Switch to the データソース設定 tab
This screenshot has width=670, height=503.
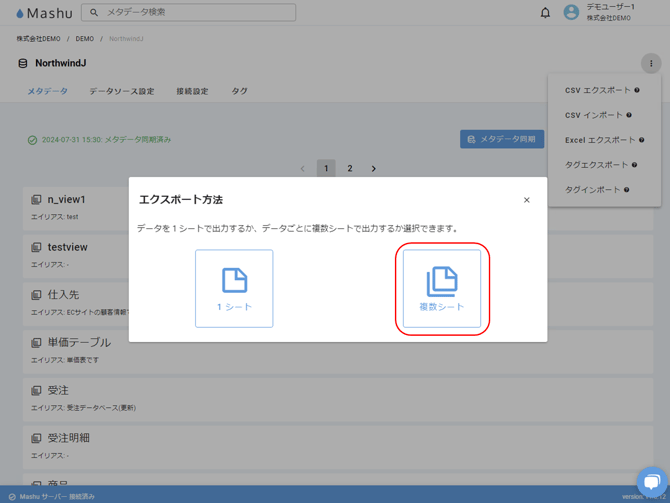tap(121, 91)
